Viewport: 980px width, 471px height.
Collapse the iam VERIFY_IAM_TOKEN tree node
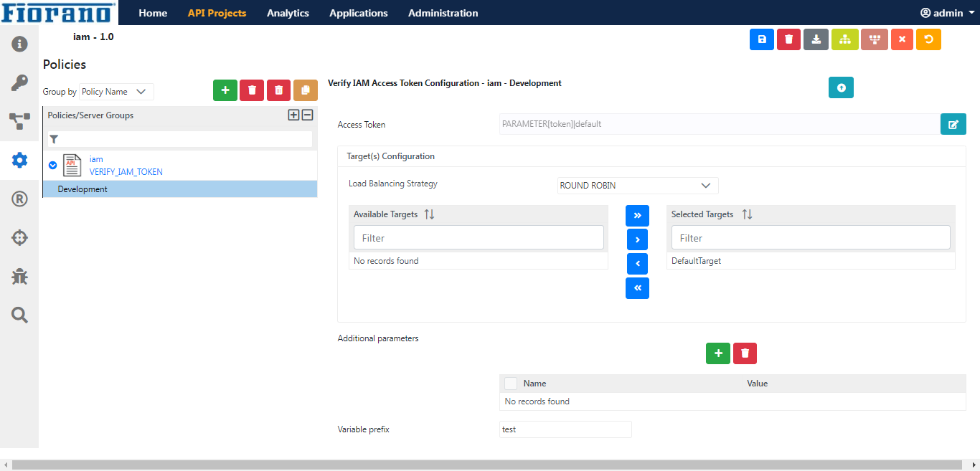click(52, 165)
